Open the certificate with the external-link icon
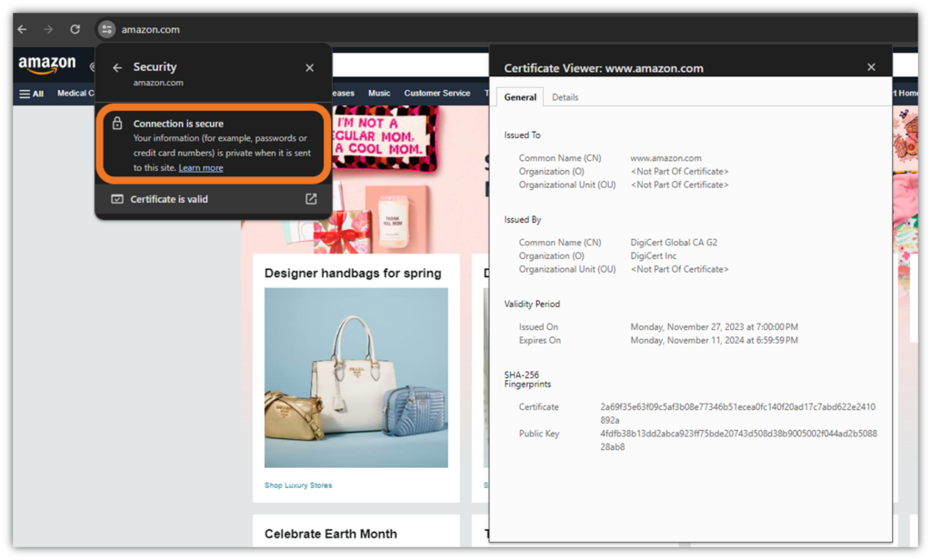The width and height of the screenshot is (931, 560). pyautogui.click(x=311, y=199)
